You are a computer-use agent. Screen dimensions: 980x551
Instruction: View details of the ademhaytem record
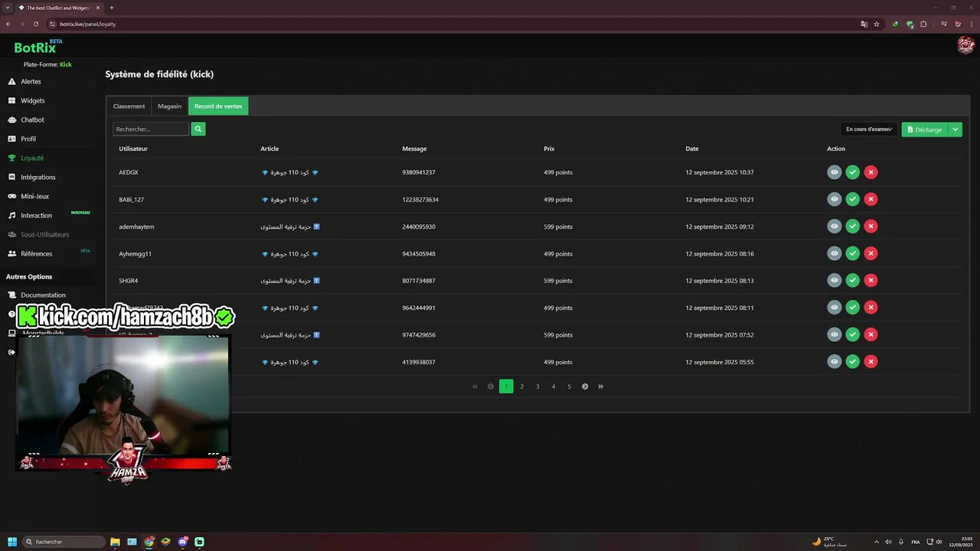834,227
